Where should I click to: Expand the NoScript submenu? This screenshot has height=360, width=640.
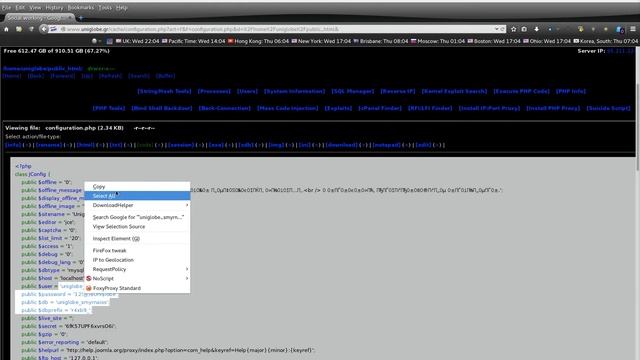click(137, 278)
